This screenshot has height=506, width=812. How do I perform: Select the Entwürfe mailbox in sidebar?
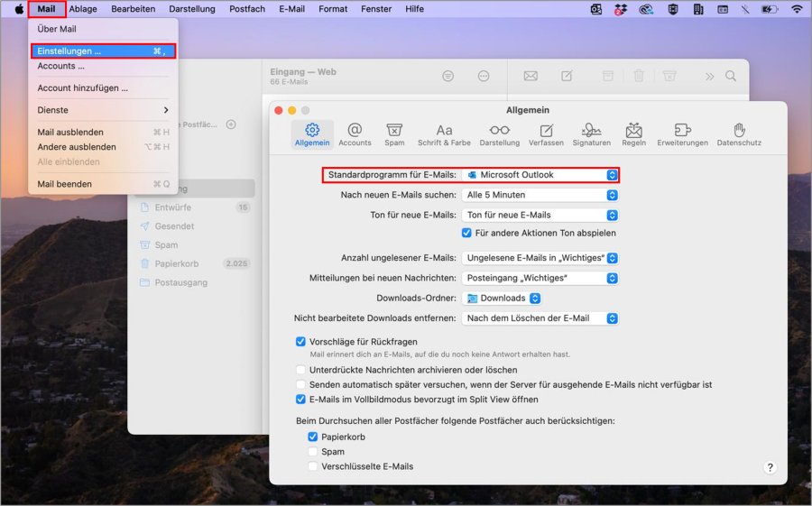[x=195, y=207]
